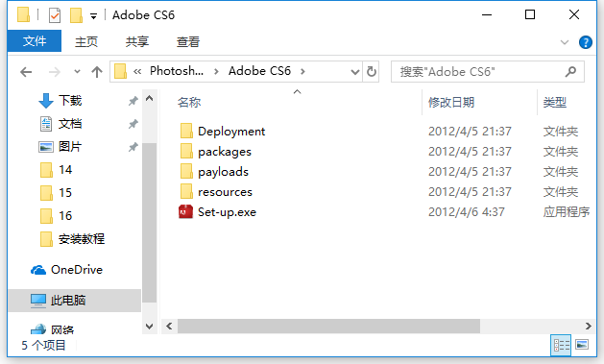Expand the ribbon with the chevron
The image size is (604, 364).
[x=565, y=42]
